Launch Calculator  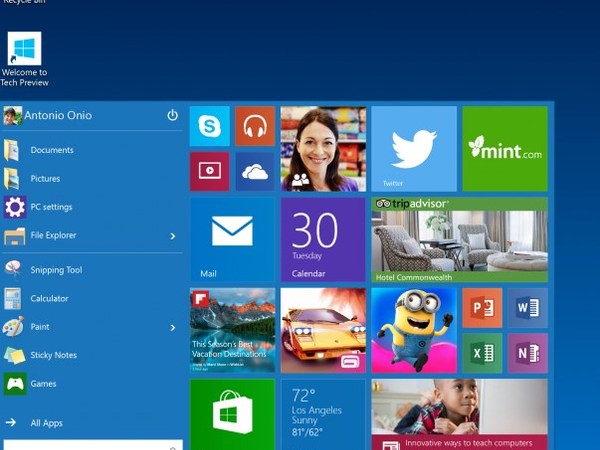(x=92, y=298)
